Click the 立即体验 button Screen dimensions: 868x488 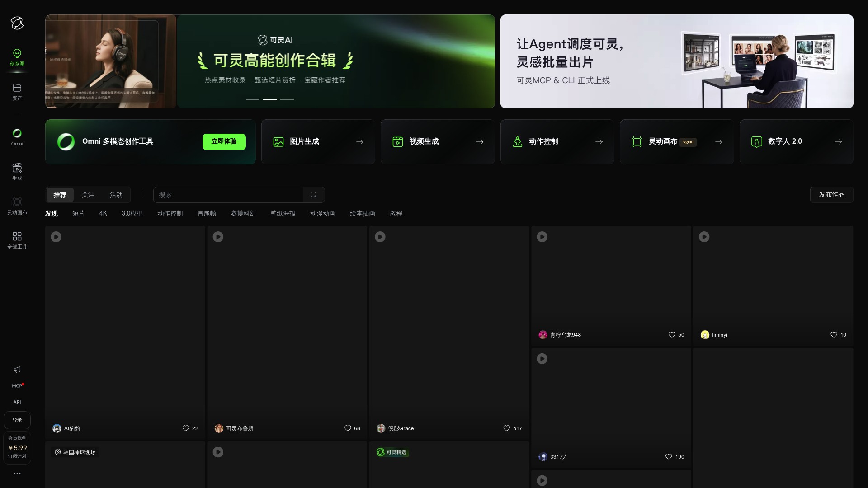pyautogui.click(x=224, y=142)
